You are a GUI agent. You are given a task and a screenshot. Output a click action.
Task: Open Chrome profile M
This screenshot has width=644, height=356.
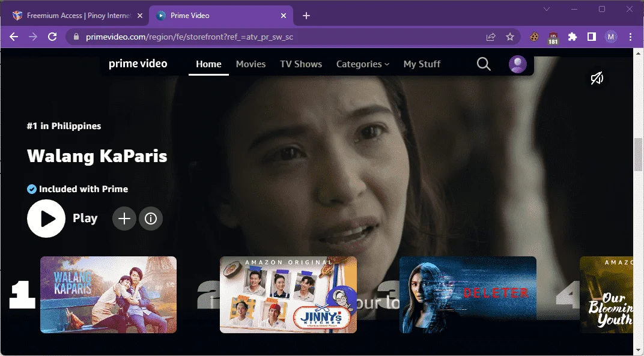coord(611,37)
